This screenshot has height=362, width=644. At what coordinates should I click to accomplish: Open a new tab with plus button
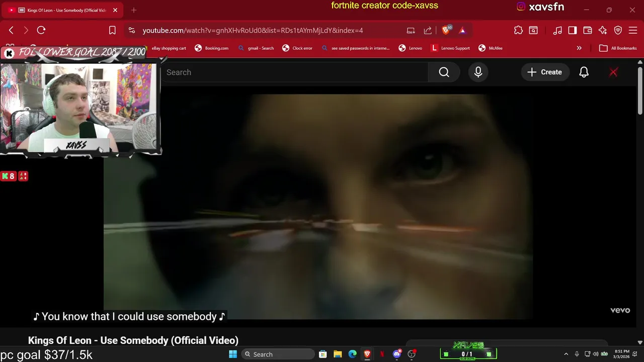tap(133, 10)
